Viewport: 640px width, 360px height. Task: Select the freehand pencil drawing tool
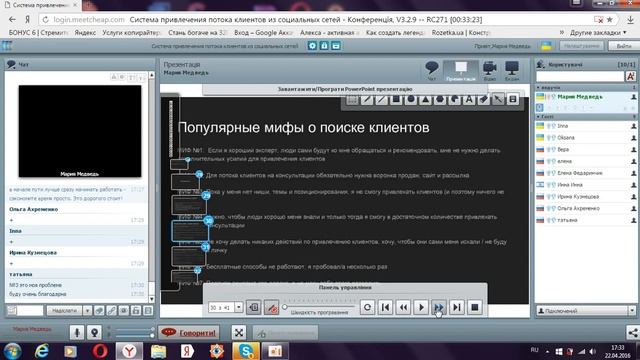pyautogui.click(x=367, y=99)
